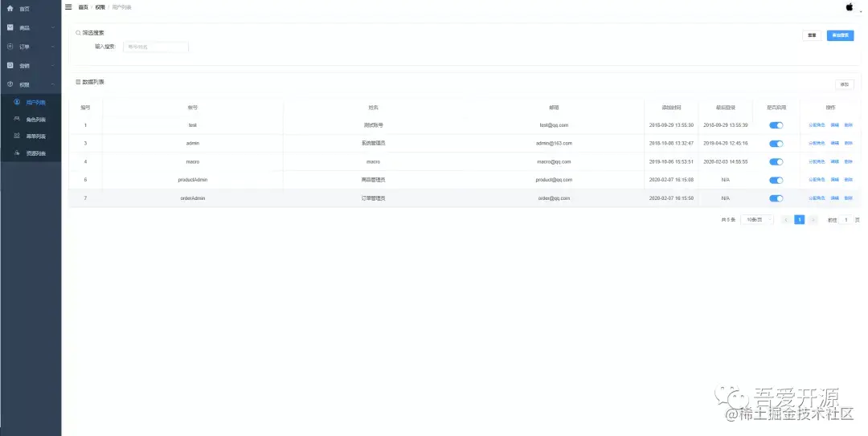Expand the 营销 menu chevron

click(x=53, y=66)
